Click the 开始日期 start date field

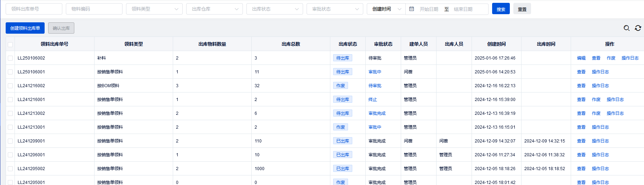pyautogui.click(x=429, y=9)
